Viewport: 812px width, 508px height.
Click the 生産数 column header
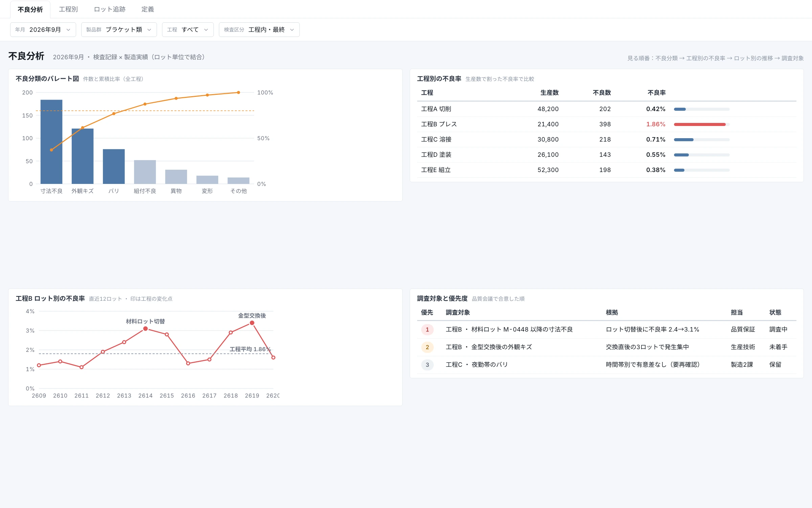click(x=549, y=92)
